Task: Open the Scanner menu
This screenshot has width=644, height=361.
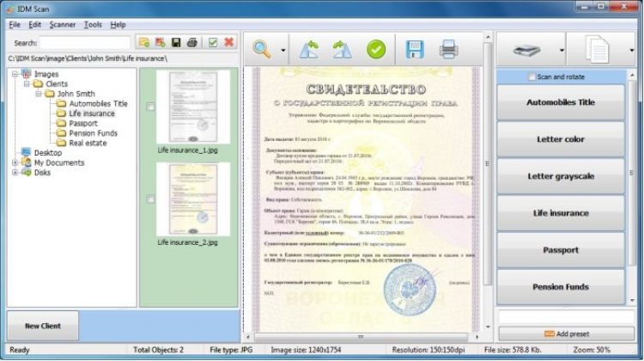Action: [62, 25]
